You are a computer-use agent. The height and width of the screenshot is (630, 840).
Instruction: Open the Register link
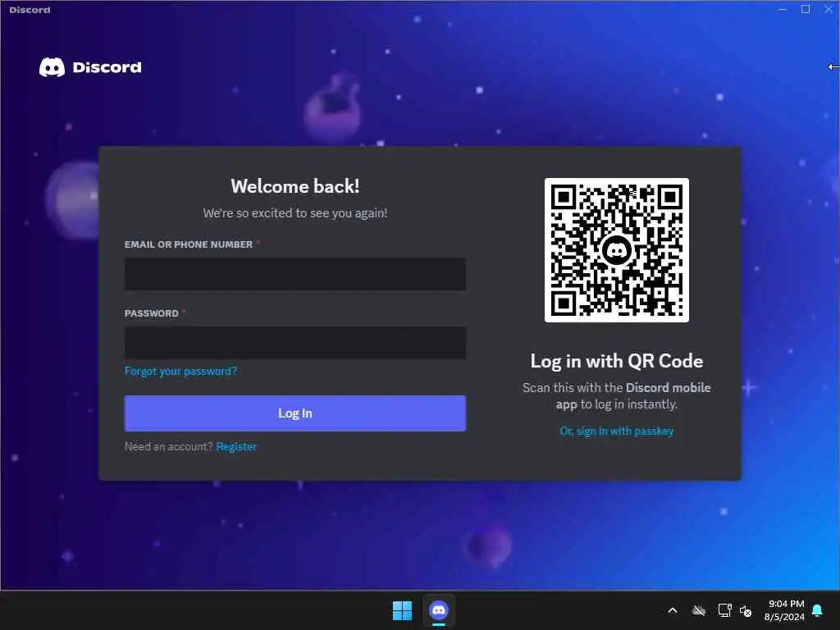click(236, 446)
